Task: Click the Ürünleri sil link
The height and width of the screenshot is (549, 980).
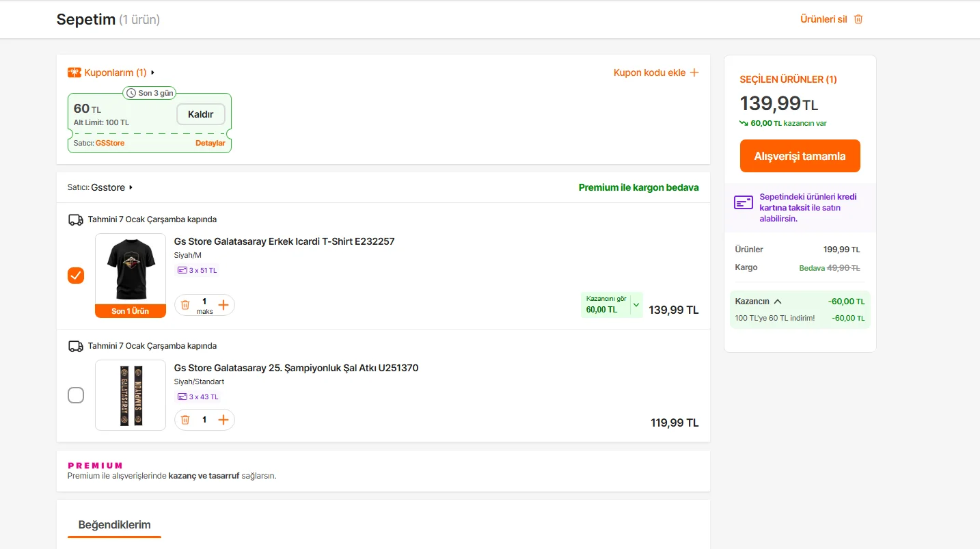Action: coord(824,19)
